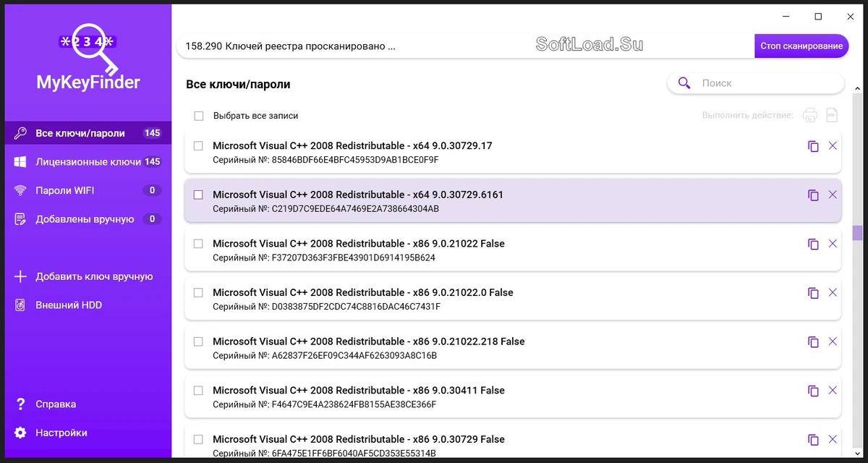Viewport: 868px width, 463px height.
Task: Select checkbox for x86 9.0.21022 False
Action: click(x=198, y=244)
